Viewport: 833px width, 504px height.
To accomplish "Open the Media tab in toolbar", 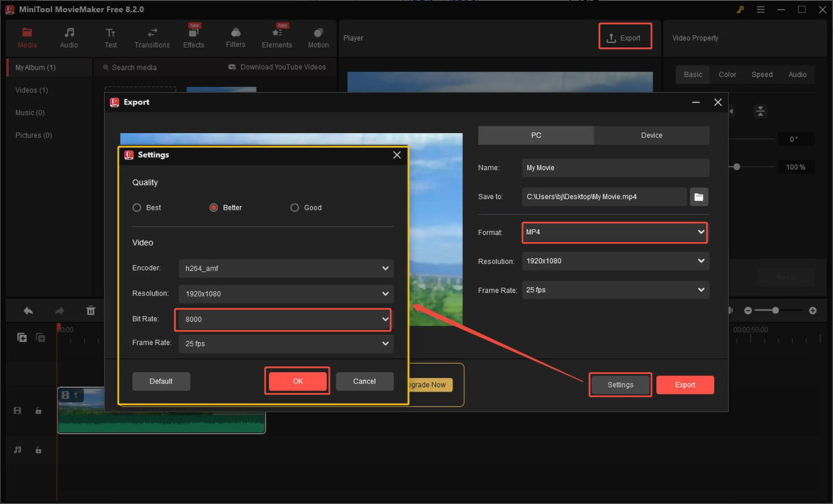I will click(x=27, y=38).
